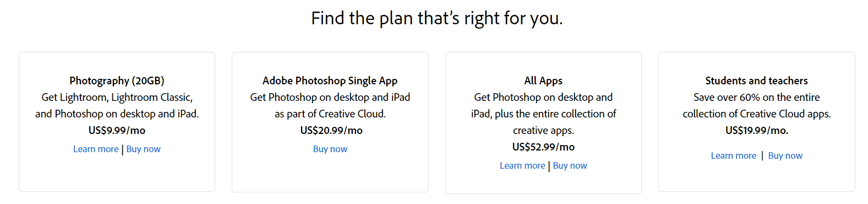Select the Students and teachers title
868x204 pixels.
click(757, 80)
